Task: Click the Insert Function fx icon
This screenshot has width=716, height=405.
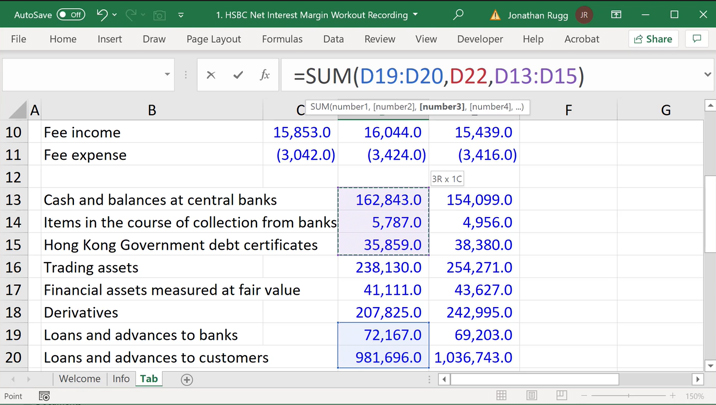Action: pos(265,75)
